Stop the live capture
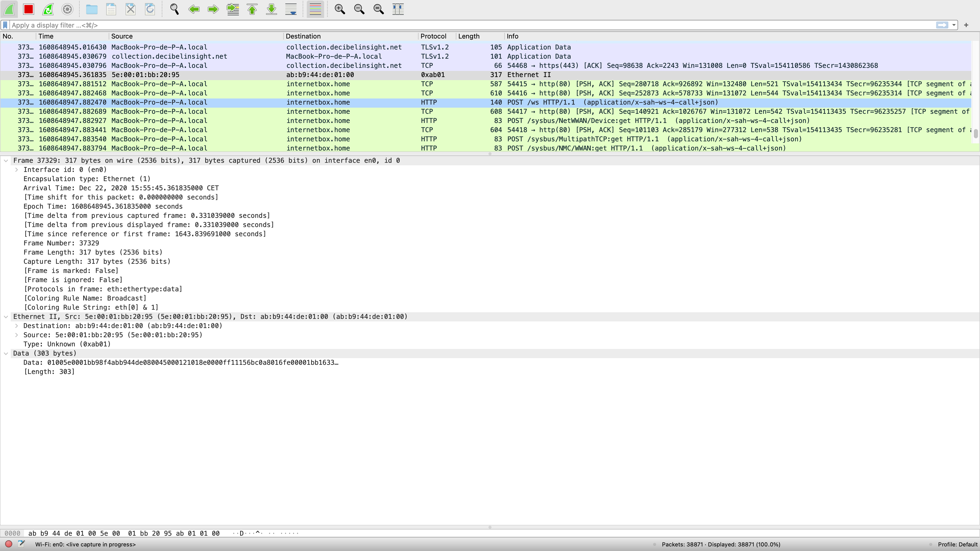The height and width of the screenshot is (551, 980). click(x=29, y=9)
